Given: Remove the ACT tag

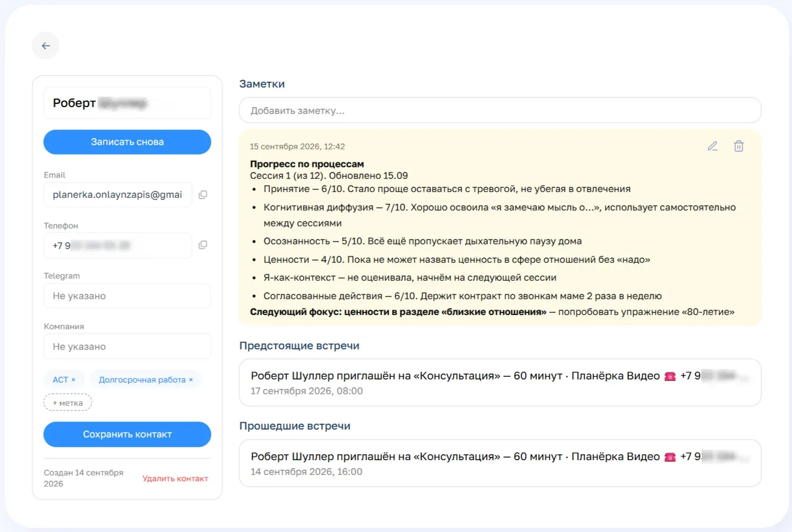Looking at the screenshot, I should tap(73, 379).
